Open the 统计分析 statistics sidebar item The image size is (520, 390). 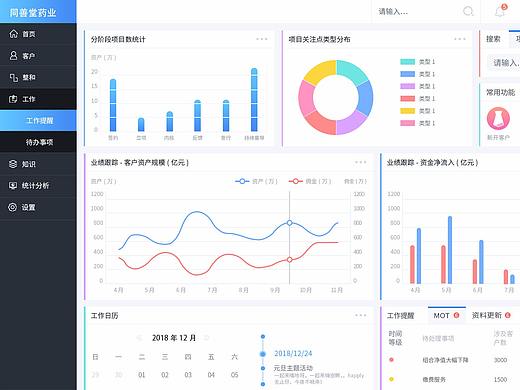[38, 186]
